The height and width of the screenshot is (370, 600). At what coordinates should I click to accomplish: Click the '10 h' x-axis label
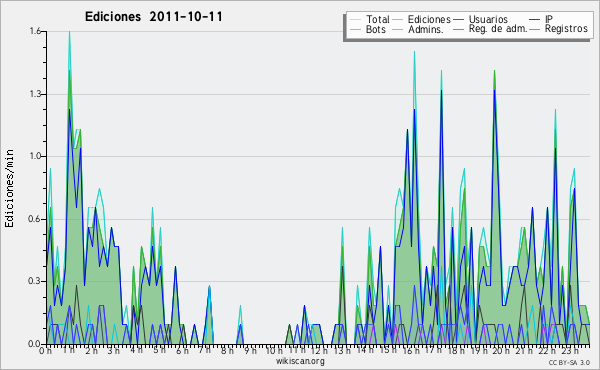click(x=274, y=351)
